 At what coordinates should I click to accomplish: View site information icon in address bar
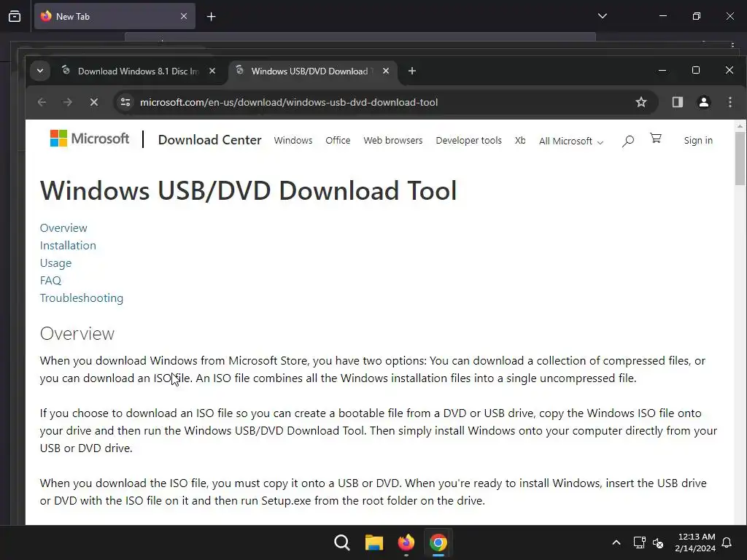click(125, 102)
